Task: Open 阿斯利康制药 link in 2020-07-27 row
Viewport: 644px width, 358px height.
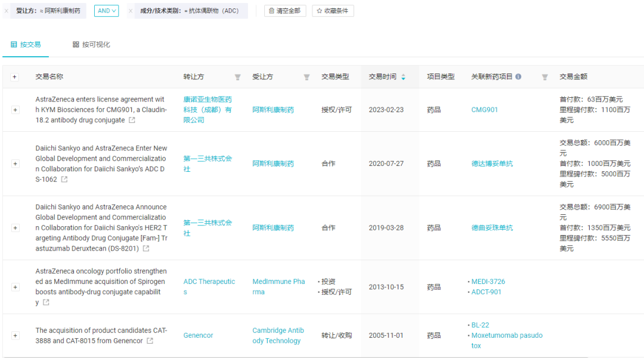Action: 273,163
